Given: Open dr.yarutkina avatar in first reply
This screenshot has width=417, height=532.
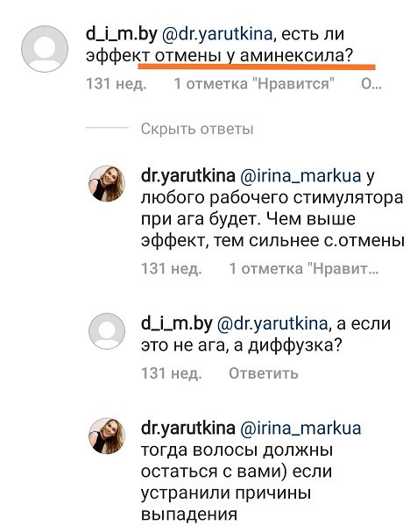Looking at the screenshot, I should [x=107, y=183].
